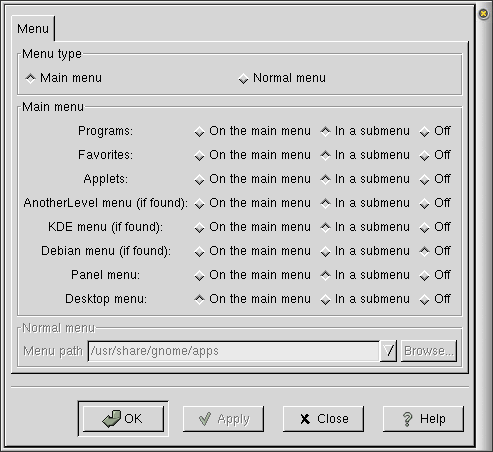
Task: Open Help with the question mark button
Action: tap(423, 419)
